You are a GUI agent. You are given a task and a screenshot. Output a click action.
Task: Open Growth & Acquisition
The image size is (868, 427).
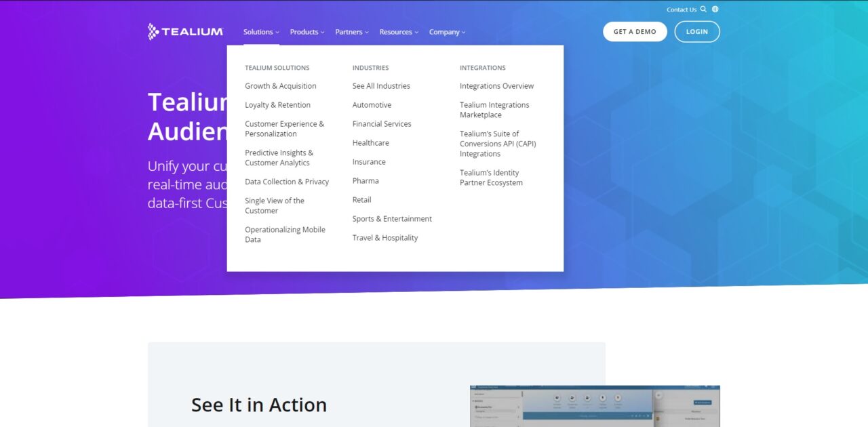coord(281,86)
